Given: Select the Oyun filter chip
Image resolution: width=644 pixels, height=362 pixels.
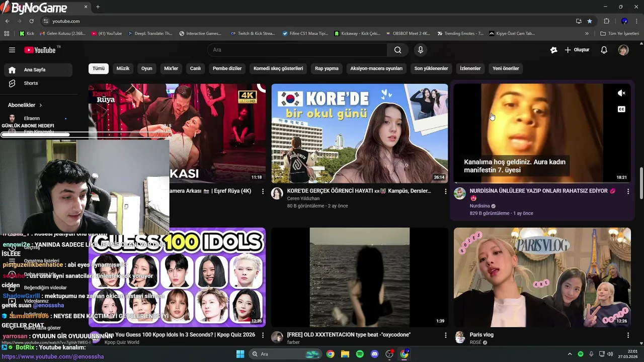Looking at the screenshot, I should 146,68.
